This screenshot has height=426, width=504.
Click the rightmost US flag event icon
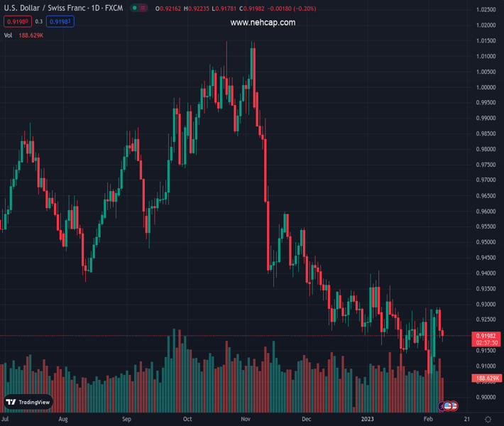point(454,406)
